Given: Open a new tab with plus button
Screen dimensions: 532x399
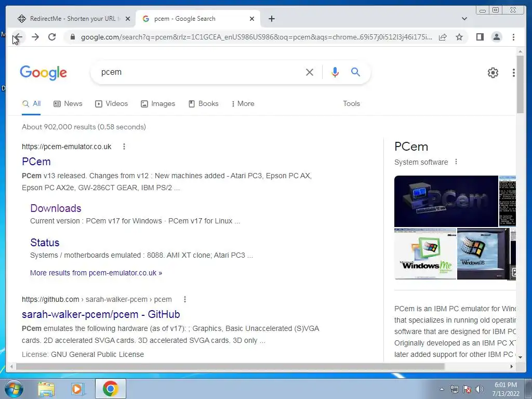Looking at the screenshot, I should coord(271,19).
